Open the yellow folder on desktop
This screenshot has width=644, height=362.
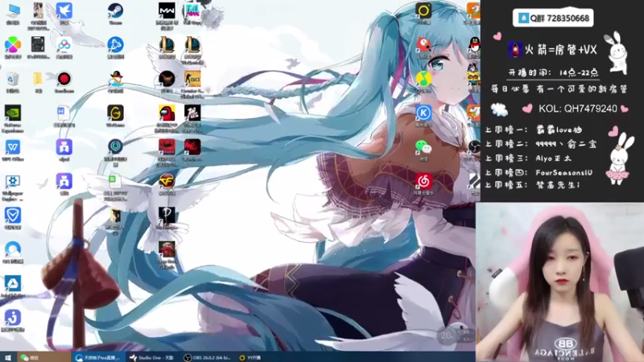38,79
